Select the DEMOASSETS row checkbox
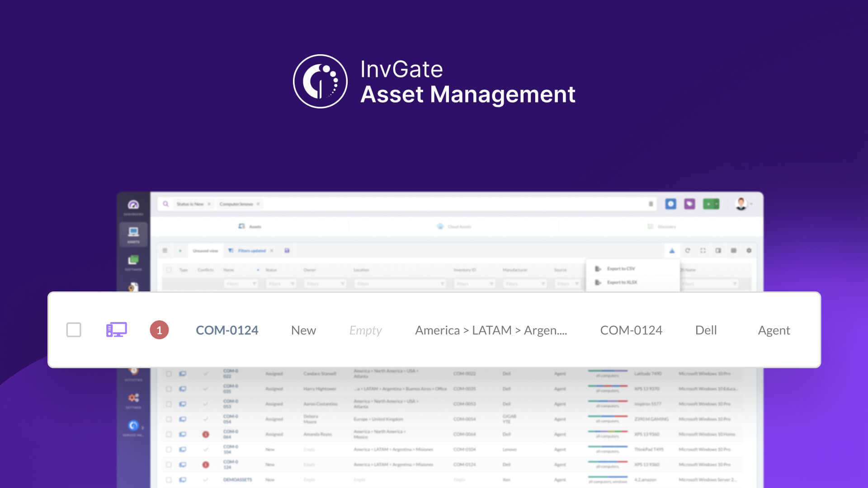This screenshot has height=488, width=868. (169, 480)
